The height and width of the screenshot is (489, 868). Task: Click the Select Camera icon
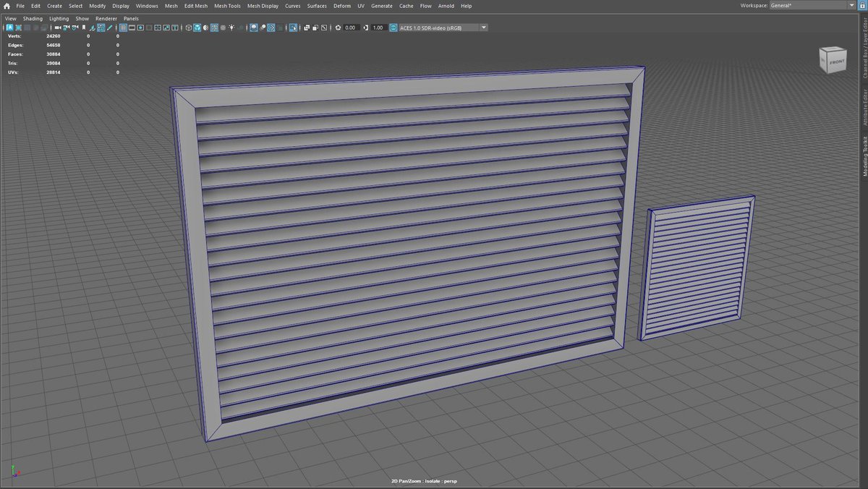pos(58,27)
